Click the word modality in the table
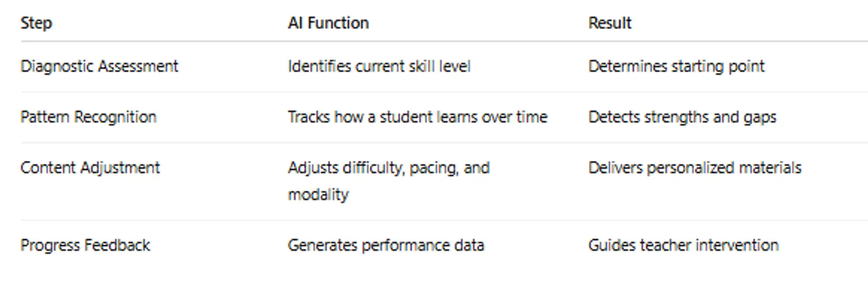 coord(318,195)
